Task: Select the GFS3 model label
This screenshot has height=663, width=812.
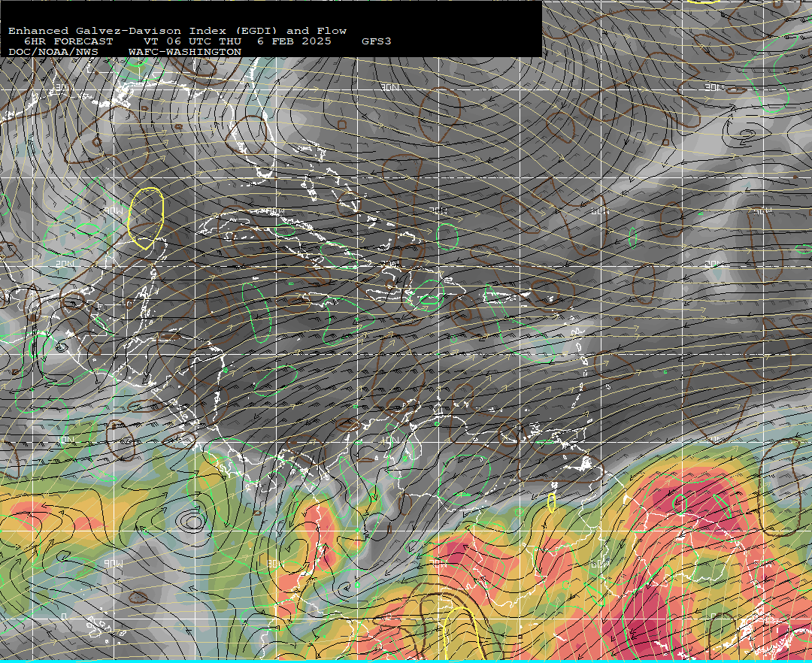Action: (377, 41)
